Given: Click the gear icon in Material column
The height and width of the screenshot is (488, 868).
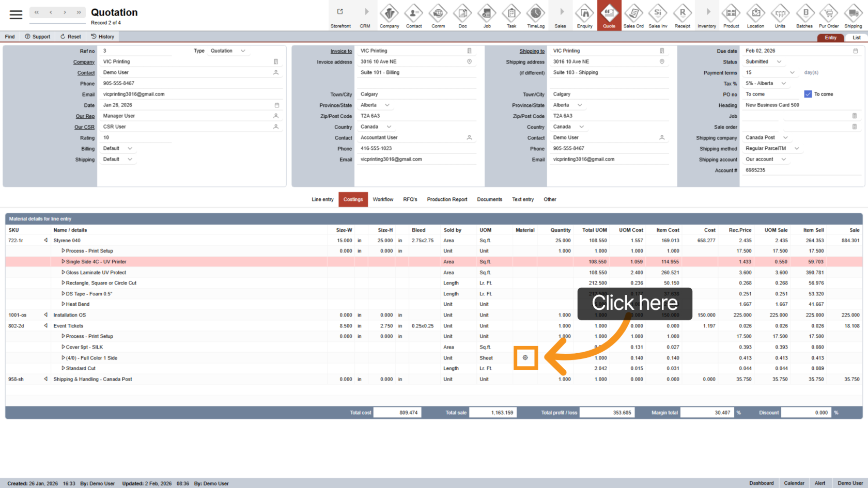Looking at the screenshot, I should coord(525,357).
